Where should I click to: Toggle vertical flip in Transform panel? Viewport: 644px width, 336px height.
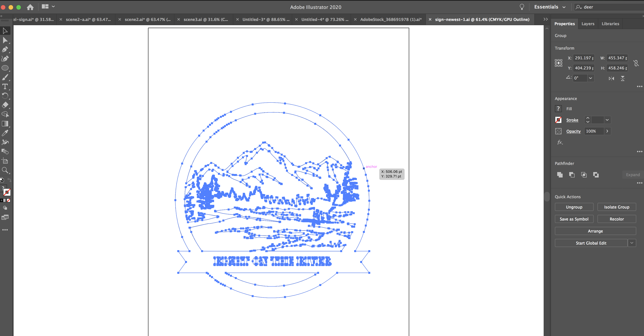click(x=623, y=78)
